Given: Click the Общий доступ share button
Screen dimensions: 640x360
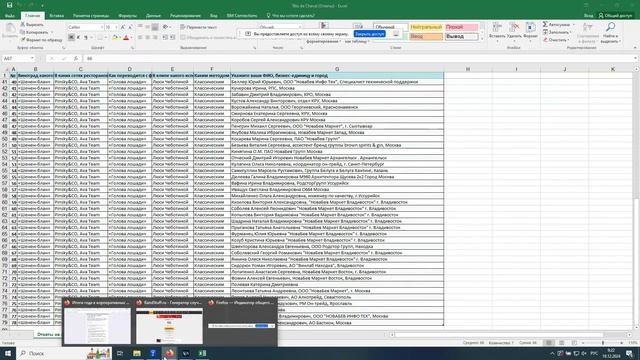Looking at the screenshot, I should coord(615,16).
